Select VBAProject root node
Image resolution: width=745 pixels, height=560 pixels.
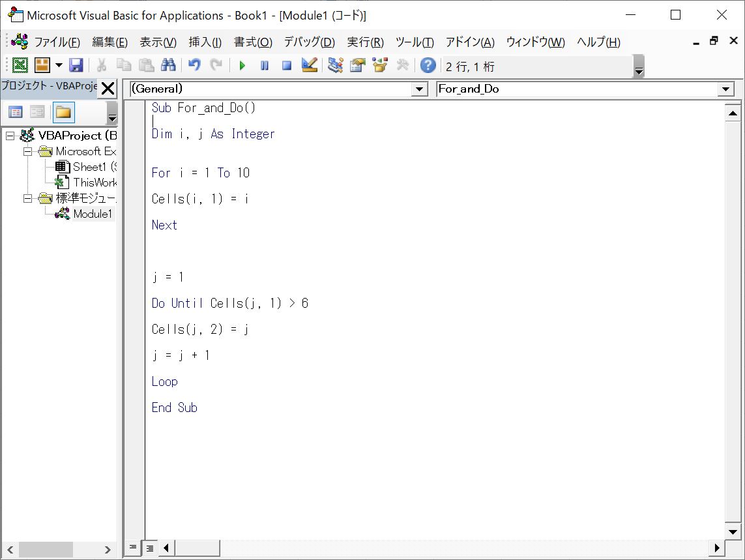click(x=78, y=136)
